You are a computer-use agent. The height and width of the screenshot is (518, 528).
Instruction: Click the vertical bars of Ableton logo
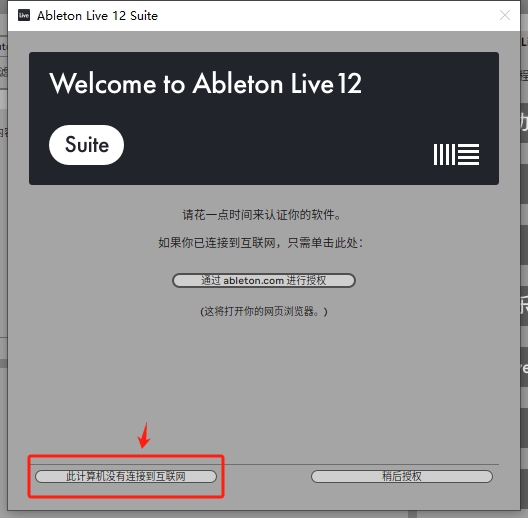444,155
